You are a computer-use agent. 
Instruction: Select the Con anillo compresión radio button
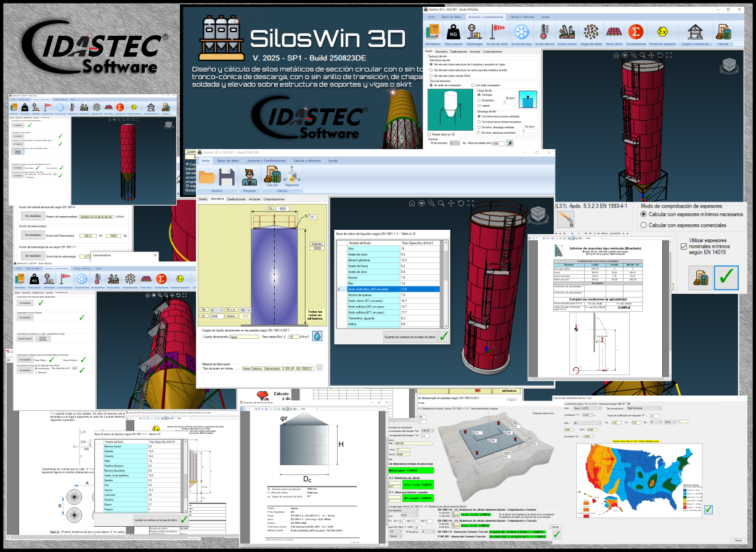pyautogui.click(x=473, y=85)
